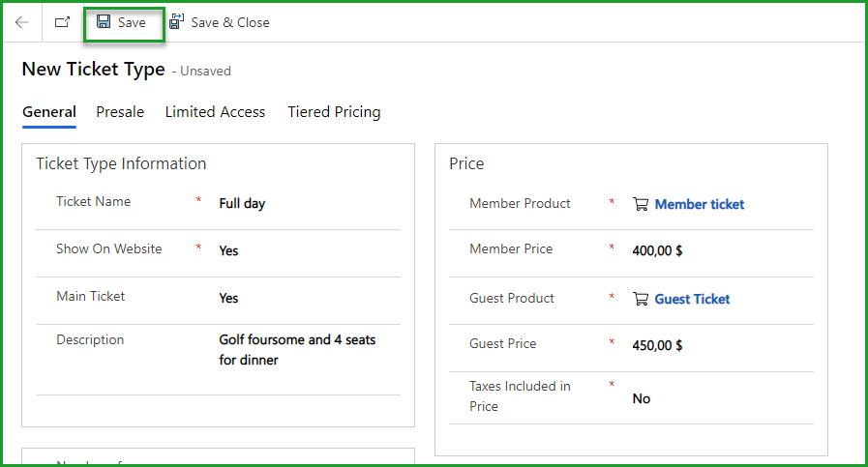Follow the Guest Ticket product link

click(692, 299)
